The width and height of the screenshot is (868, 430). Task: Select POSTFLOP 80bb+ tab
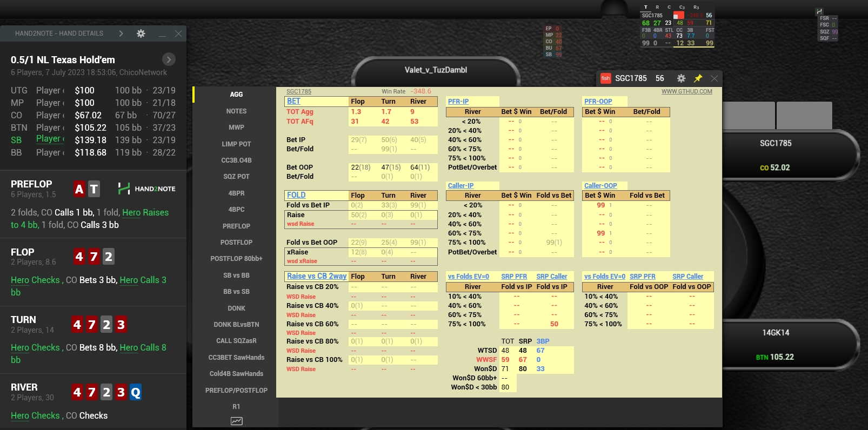(236, 259)
